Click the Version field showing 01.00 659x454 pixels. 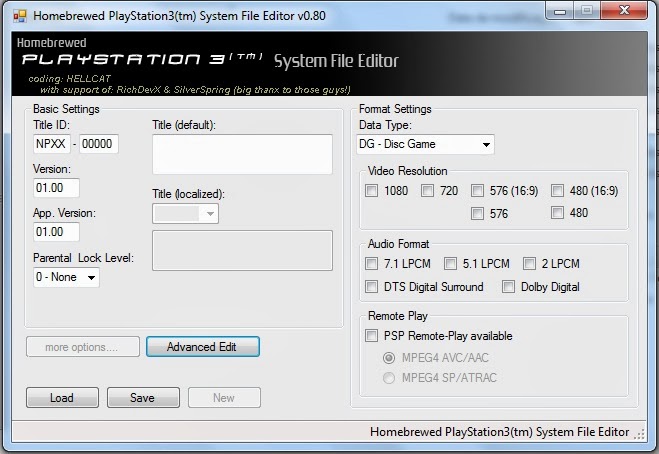(x=56, y=188)
